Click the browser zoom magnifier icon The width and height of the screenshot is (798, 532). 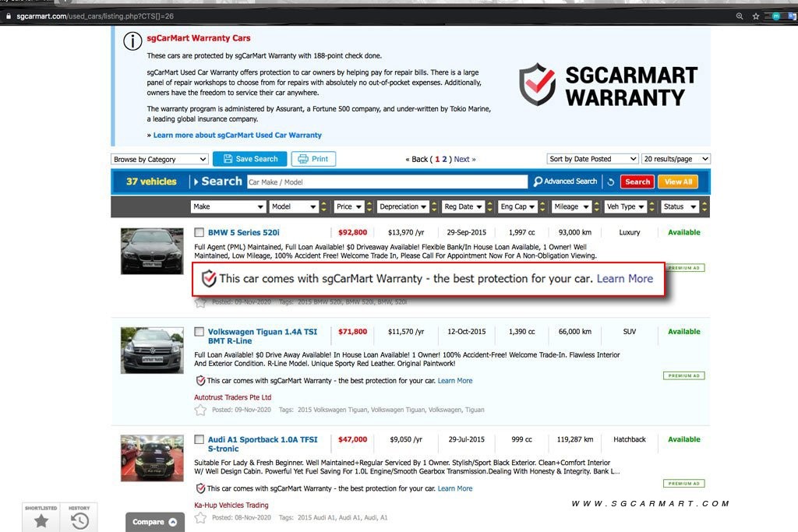click(740, 16)
